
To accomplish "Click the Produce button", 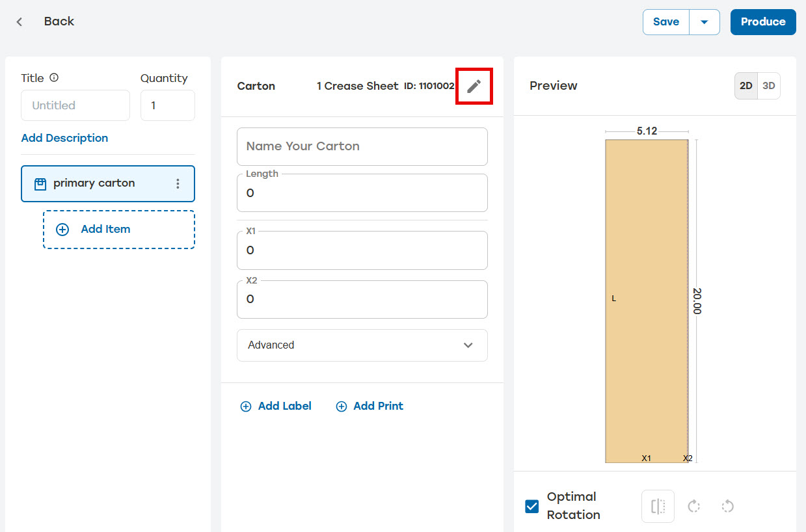I will [763, 22].
